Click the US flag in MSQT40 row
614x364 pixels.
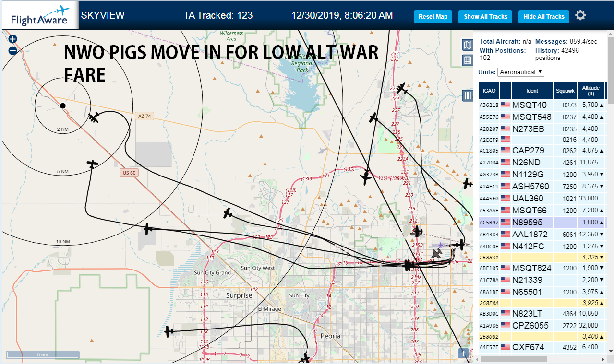click(506, 105)
